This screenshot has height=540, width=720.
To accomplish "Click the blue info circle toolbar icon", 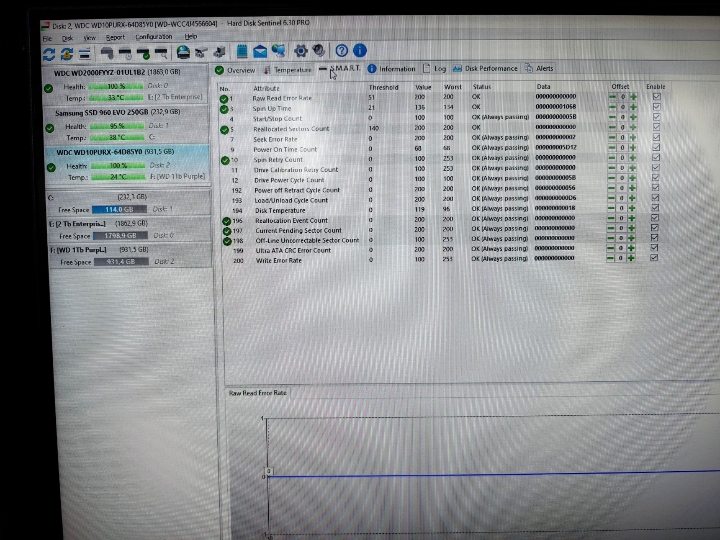I will pos(360,50).
